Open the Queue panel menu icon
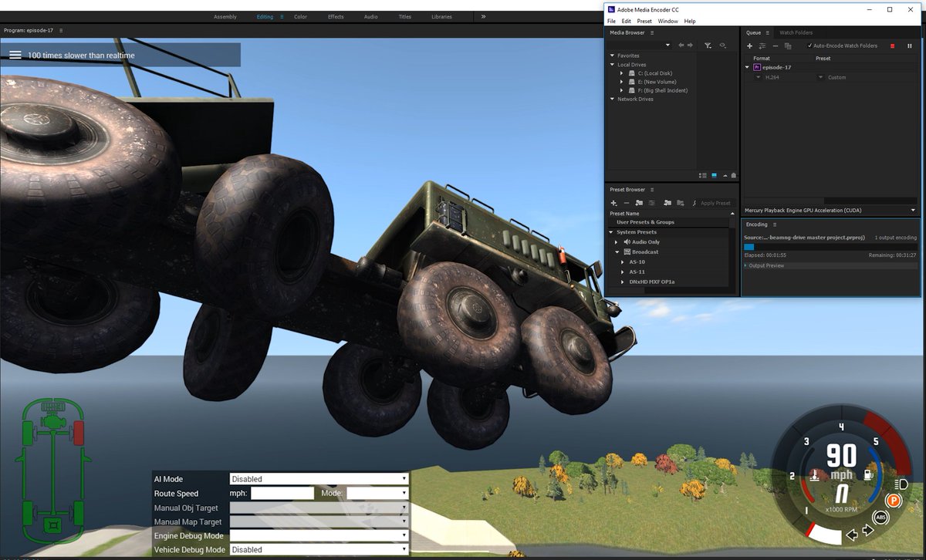This screenshot has height=560, width=926. point(769,32)
